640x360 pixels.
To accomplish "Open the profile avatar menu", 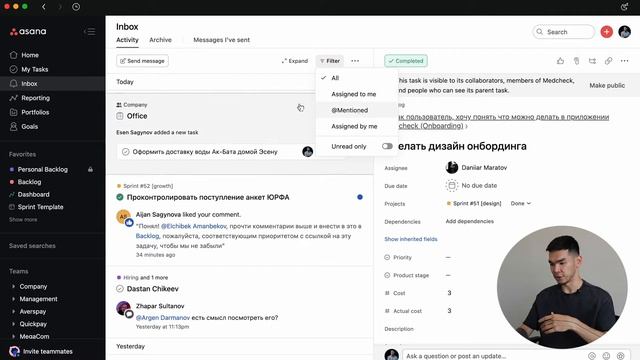I will [x=624, y=31].
